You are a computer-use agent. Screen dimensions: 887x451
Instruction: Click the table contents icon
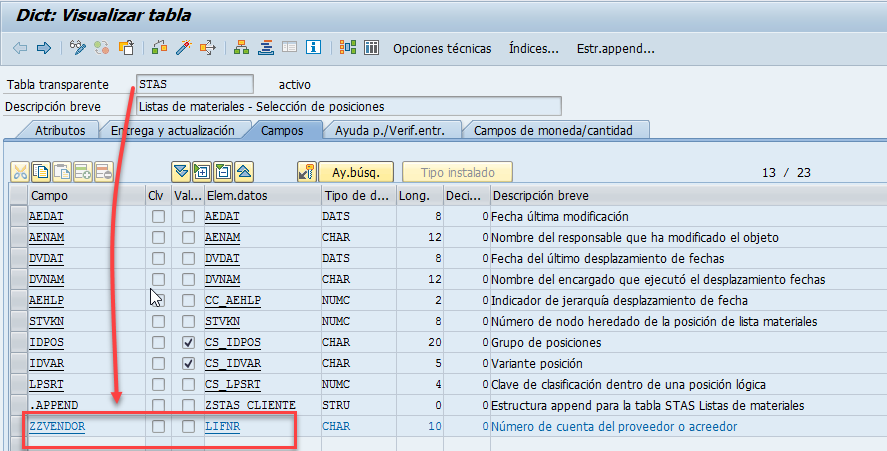[x=372, y=48]
